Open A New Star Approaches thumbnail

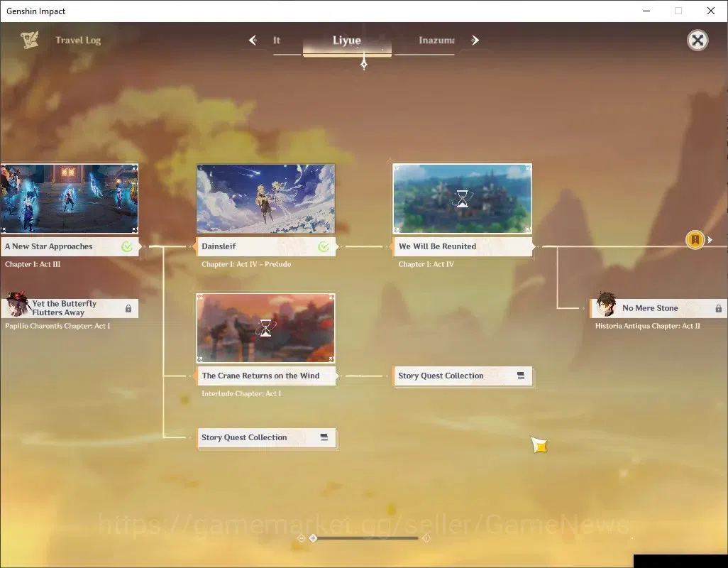69,198
